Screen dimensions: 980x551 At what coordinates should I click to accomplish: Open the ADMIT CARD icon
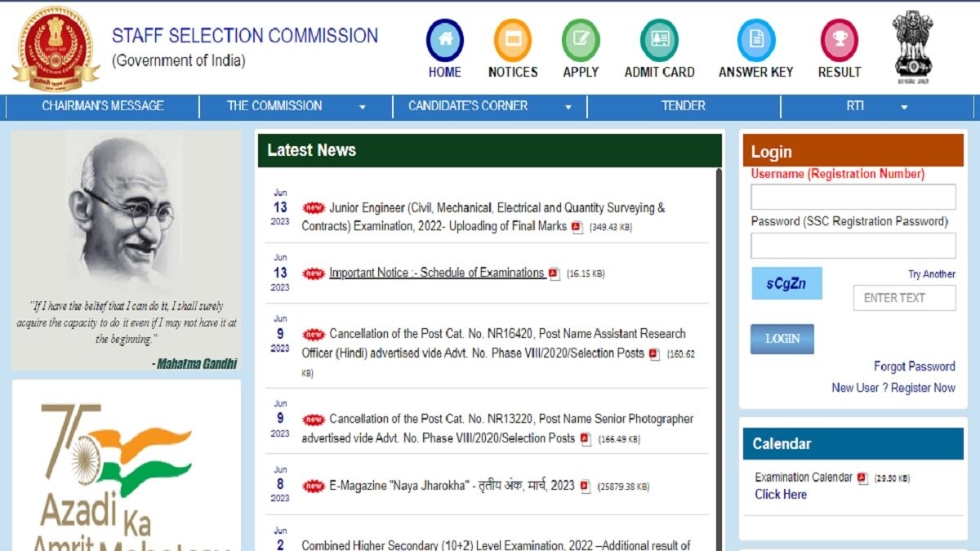click(658, 38)
